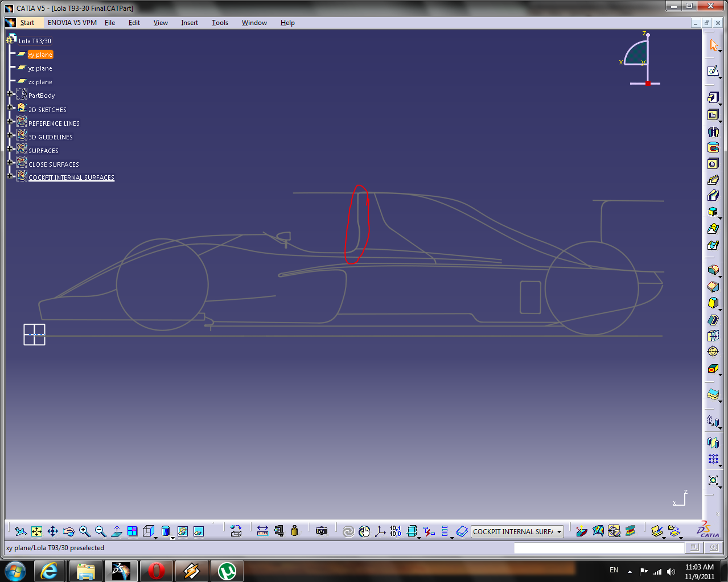Toggle Swap visible space icon
The height and width of the screenshot is (582, 728).
(198, 531)
